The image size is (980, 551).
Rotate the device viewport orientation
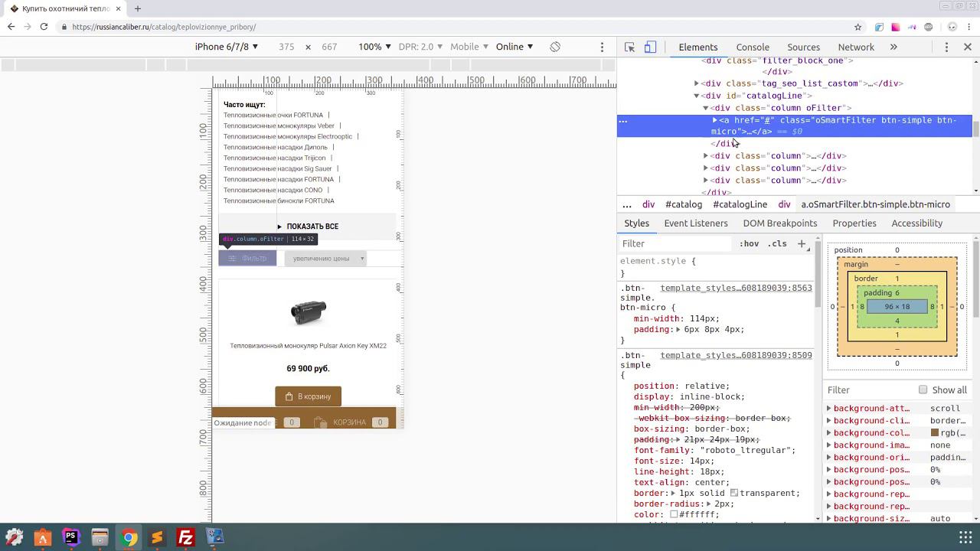coord(555,47)
